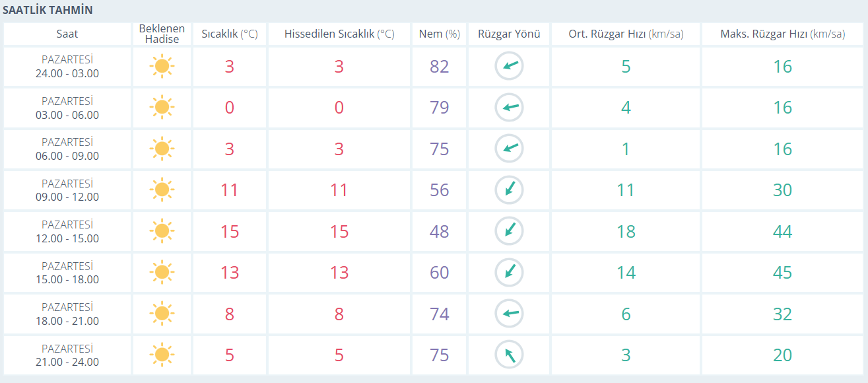The width and height of the screenshot is (868, 383).
Task: Select the sun icon for 06.00 - 09.00
Action: 162,149
